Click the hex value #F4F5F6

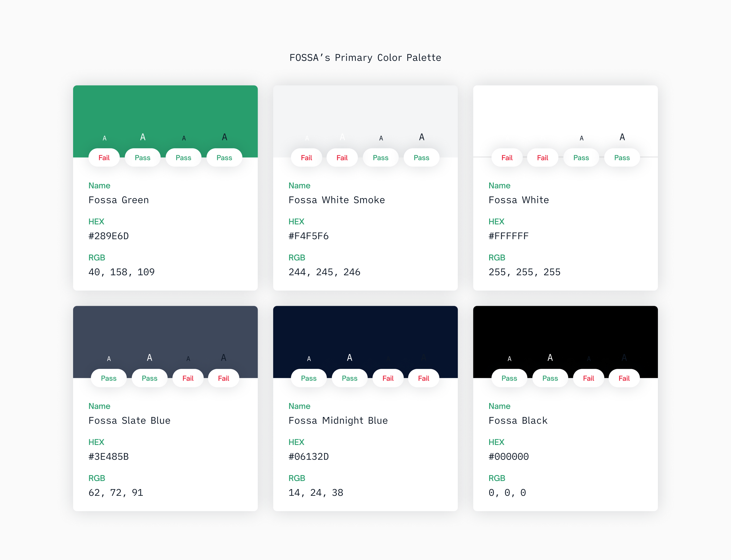coord(309,236)
